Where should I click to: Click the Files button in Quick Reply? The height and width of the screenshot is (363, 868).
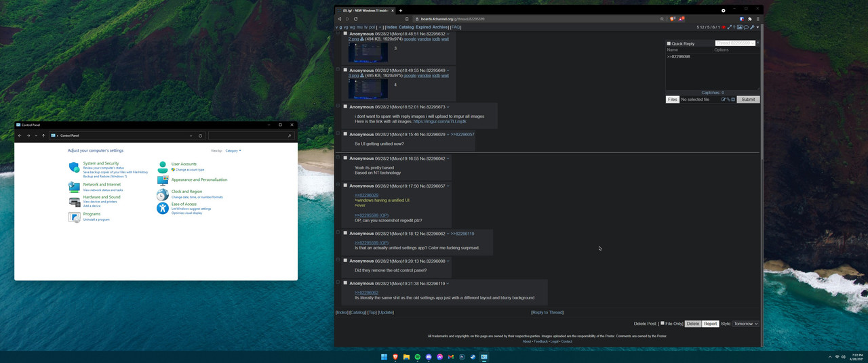(x=672, y=99)
